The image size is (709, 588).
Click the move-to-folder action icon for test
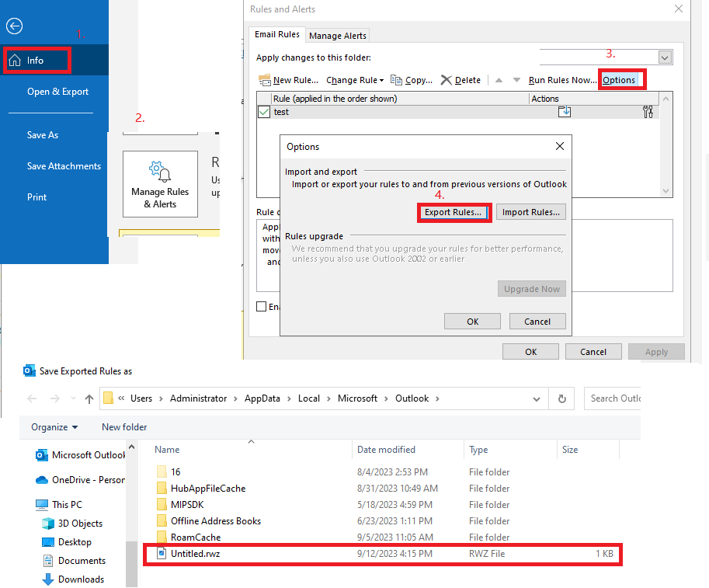click(x=565, y=112)
